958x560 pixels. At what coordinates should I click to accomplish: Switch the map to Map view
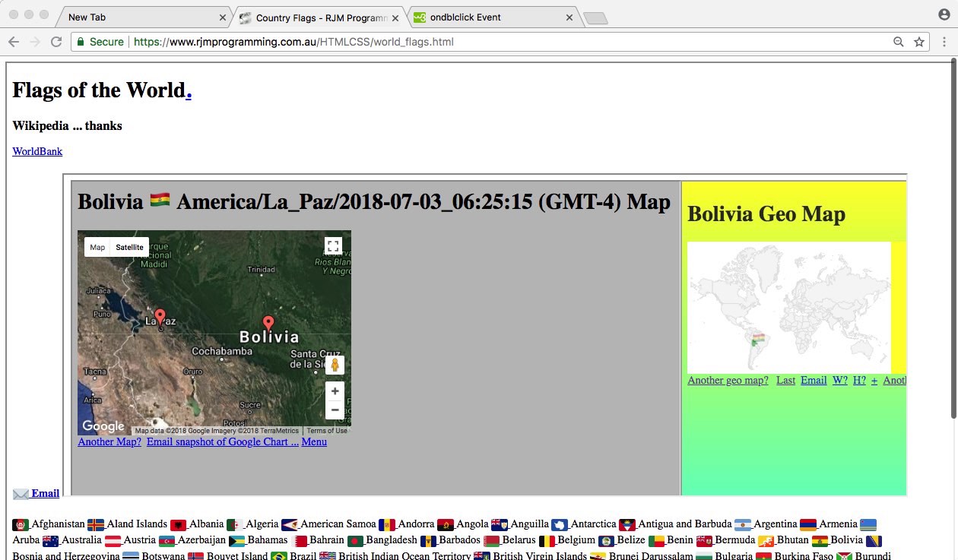pos(97,247)
